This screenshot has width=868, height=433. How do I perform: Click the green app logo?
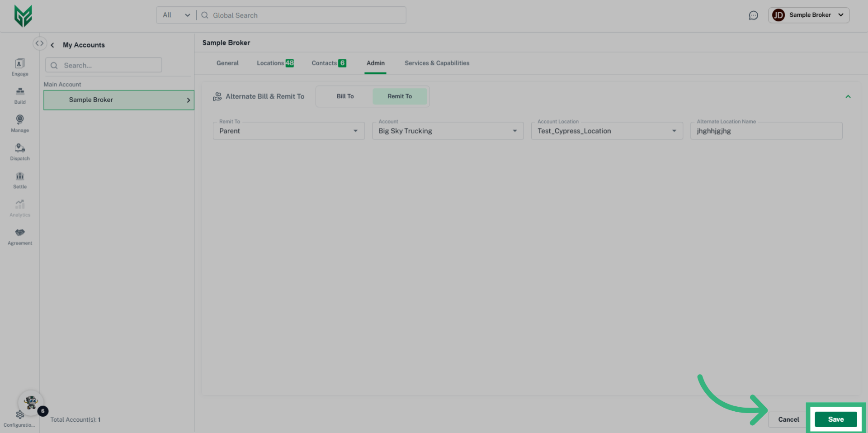pyautogui.click(x=23, y=16)
